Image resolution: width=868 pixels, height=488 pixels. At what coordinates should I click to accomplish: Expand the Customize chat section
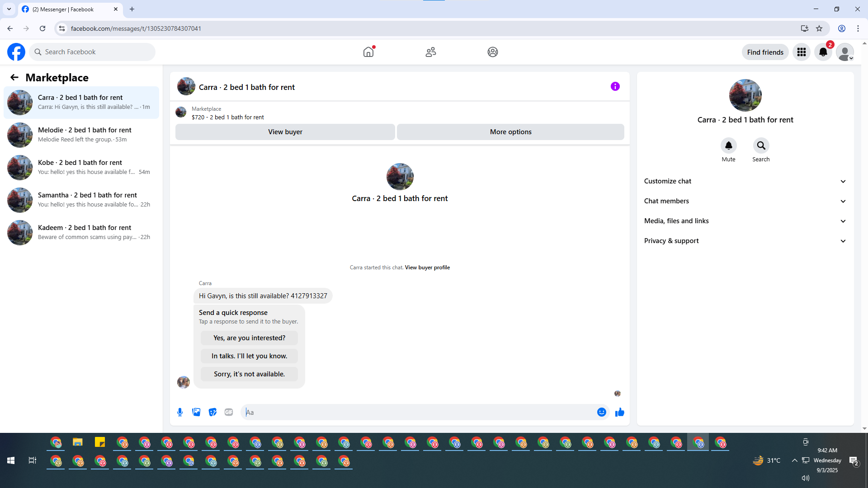[745, 181]
